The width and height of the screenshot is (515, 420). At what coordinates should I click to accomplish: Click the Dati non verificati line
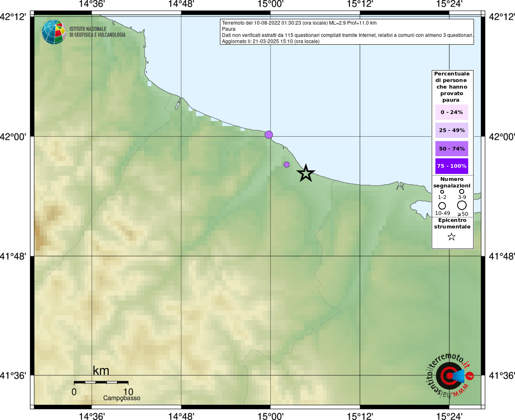tap(348, 35)
